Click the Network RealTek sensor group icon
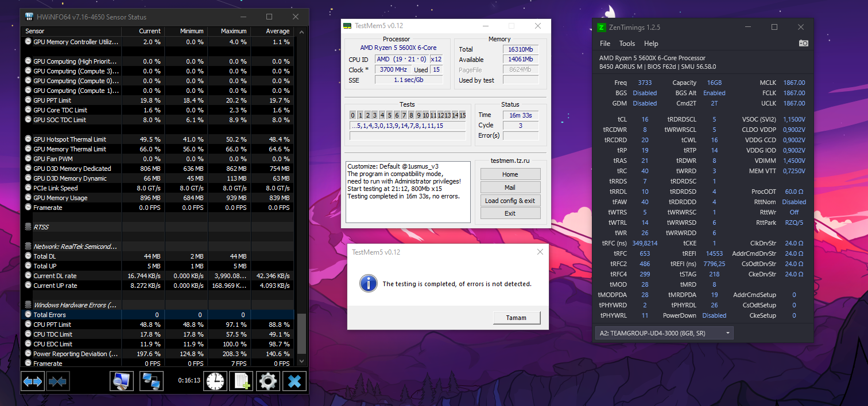This screenshot has width=868, height=406. [x=28, y=247]
